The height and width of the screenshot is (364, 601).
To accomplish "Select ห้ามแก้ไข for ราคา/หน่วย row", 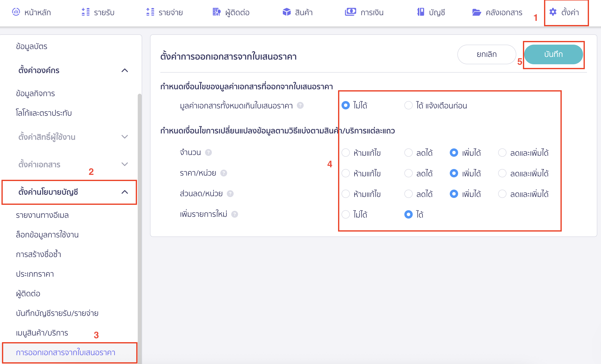I will pyautogui.click(x=346, y=173).
